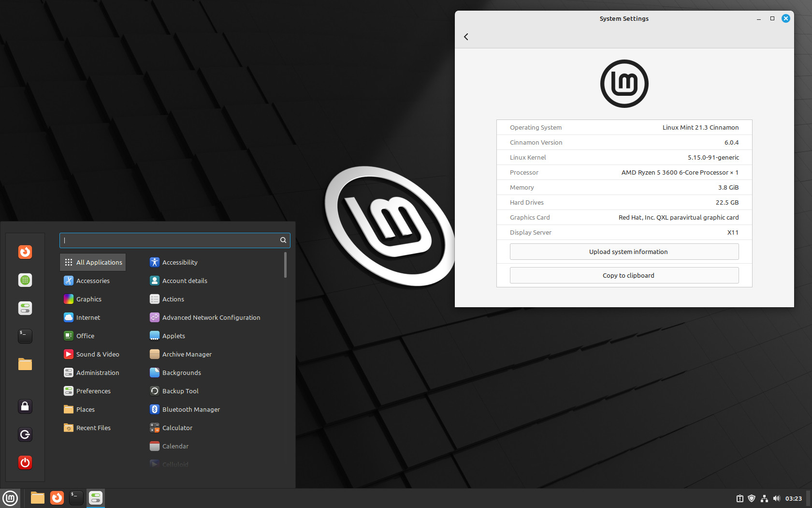The width and height of the screenshot is (812, 508).
Task: Open the sound volume tray icon
Action: [777, 498]
